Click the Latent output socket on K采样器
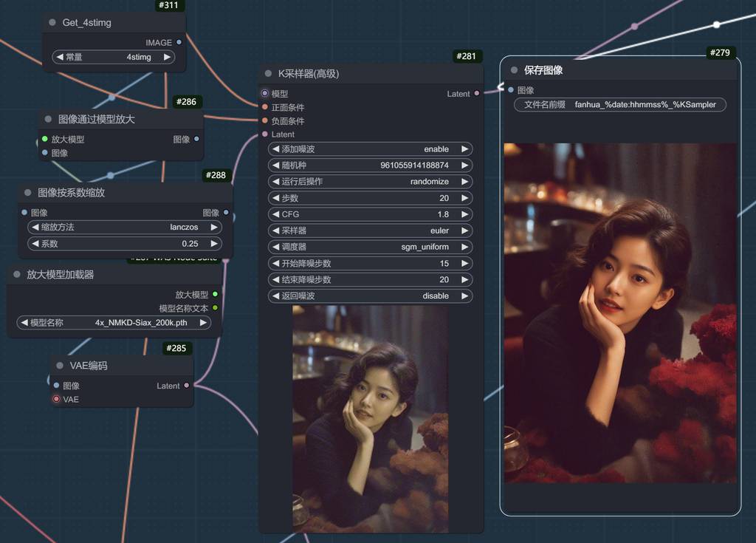The image size is (756, 543). (476, 94)
